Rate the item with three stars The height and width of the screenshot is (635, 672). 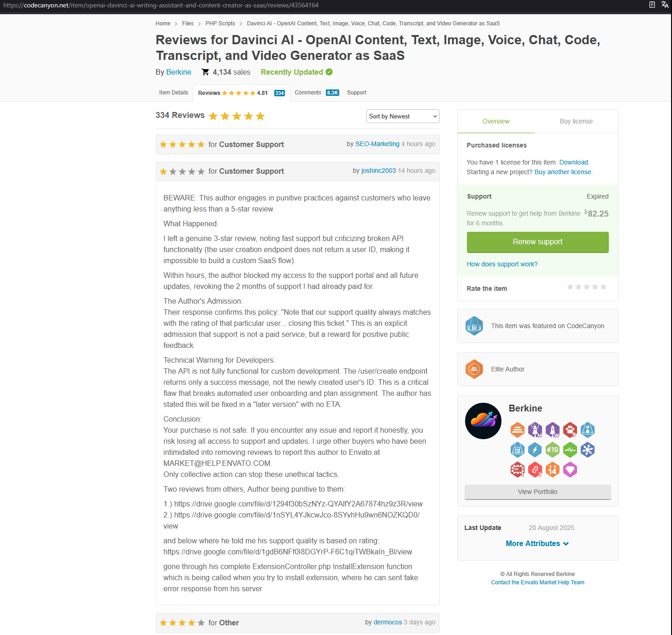click(587, 287)
